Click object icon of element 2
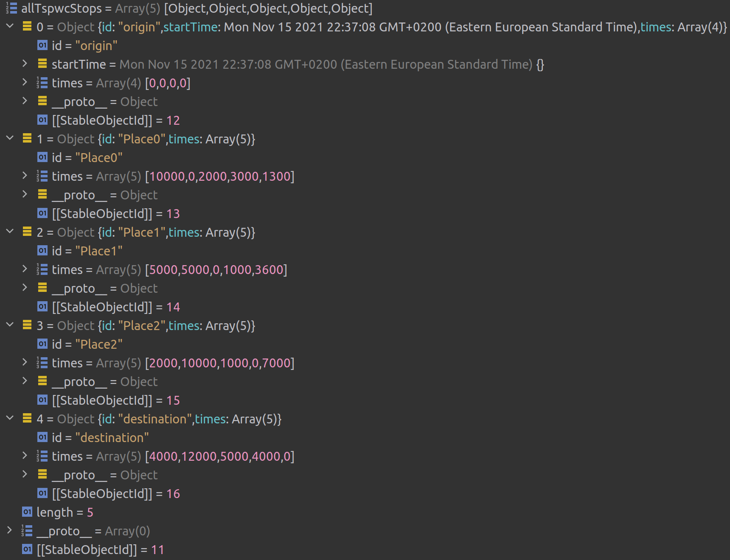 pos(27,232)
